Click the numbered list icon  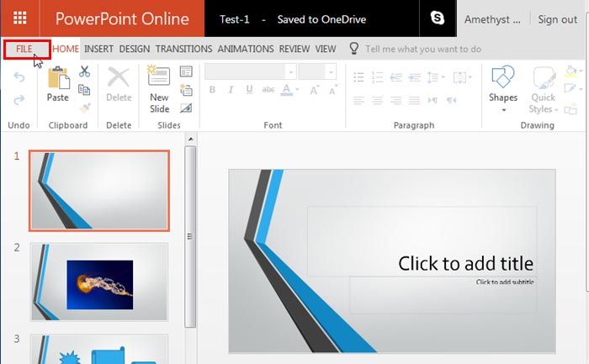377,77
